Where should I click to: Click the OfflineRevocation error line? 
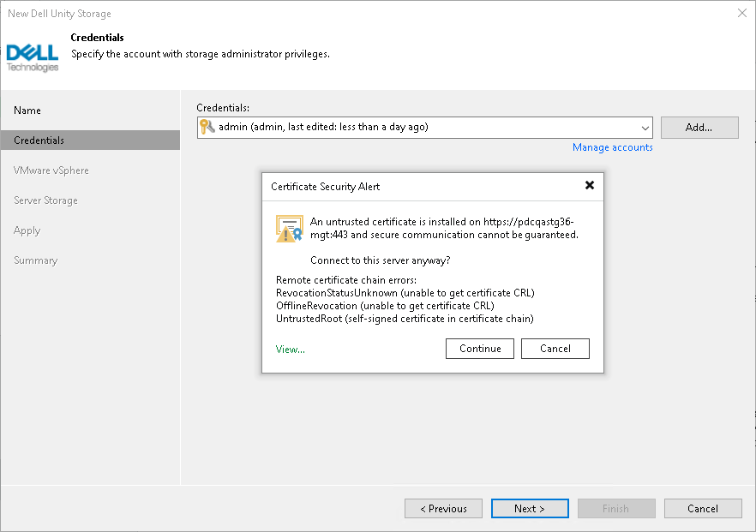tap(385, 306)
